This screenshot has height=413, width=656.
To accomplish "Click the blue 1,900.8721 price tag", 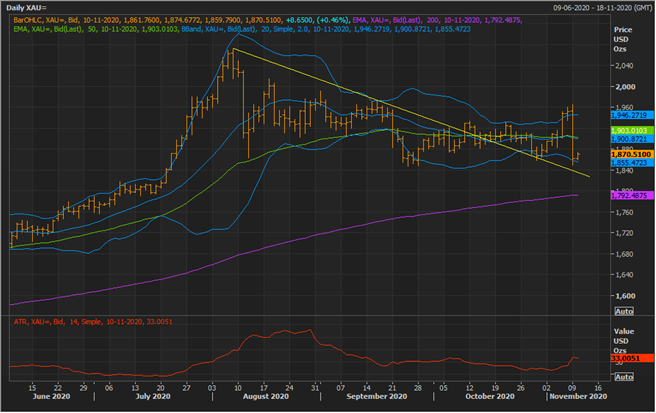I will click(x=632, y=139).
